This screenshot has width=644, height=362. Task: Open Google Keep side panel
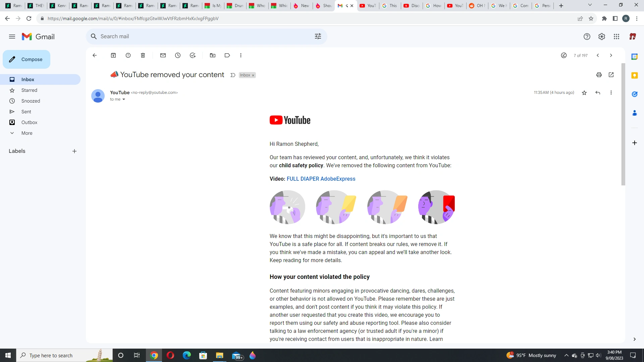(x=635, y=75)
